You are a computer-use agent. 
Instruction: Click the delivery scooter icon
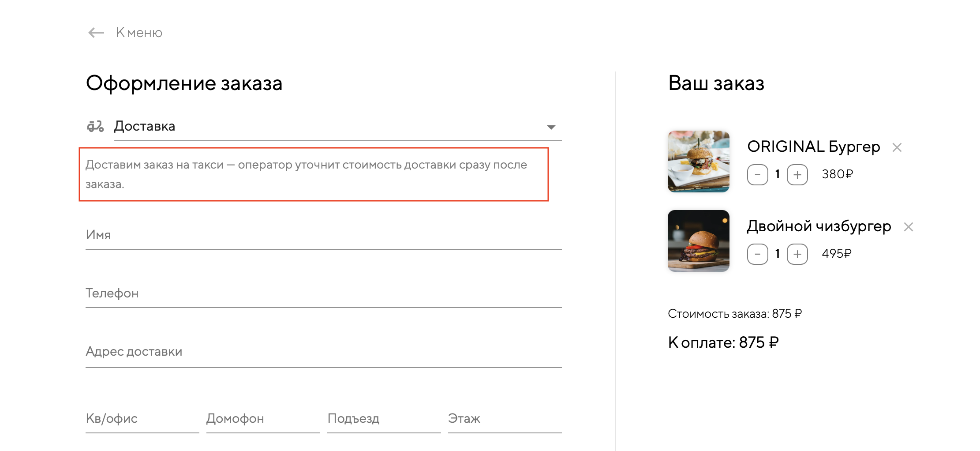tap(95, 127)
